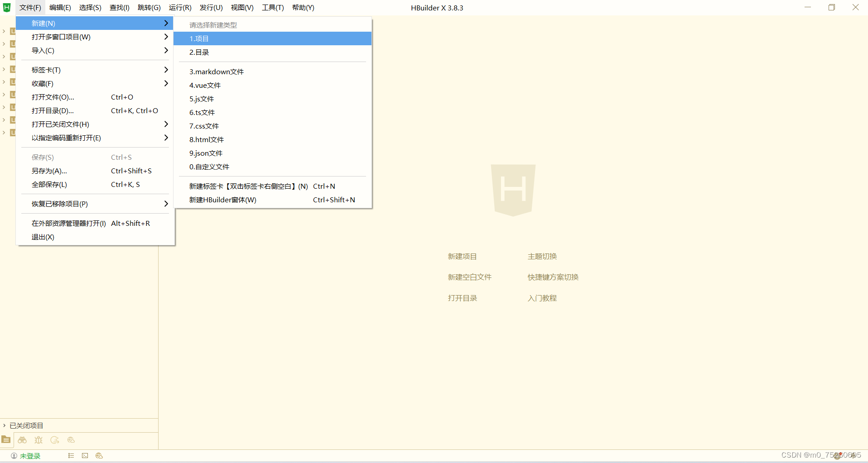Expand the 打开已关闭文件(H) submenu

(95, 124)
